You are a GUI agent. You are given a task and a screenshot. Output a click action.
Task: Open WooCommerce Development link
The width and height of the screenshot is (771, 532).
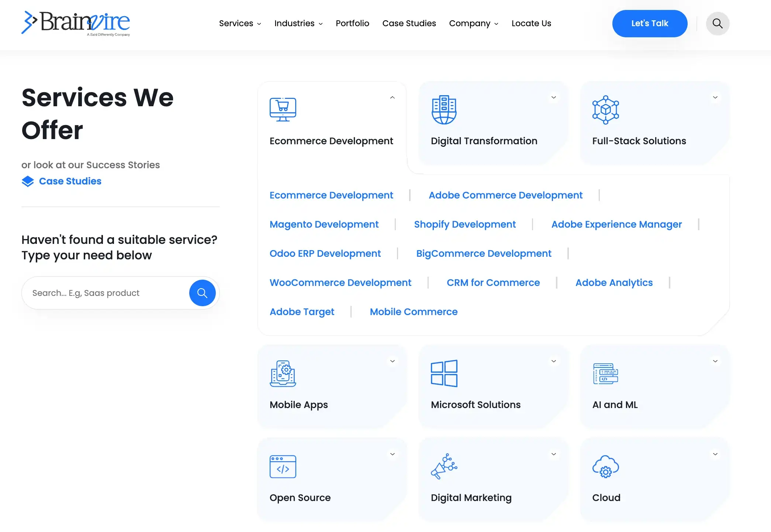point(340,283)
